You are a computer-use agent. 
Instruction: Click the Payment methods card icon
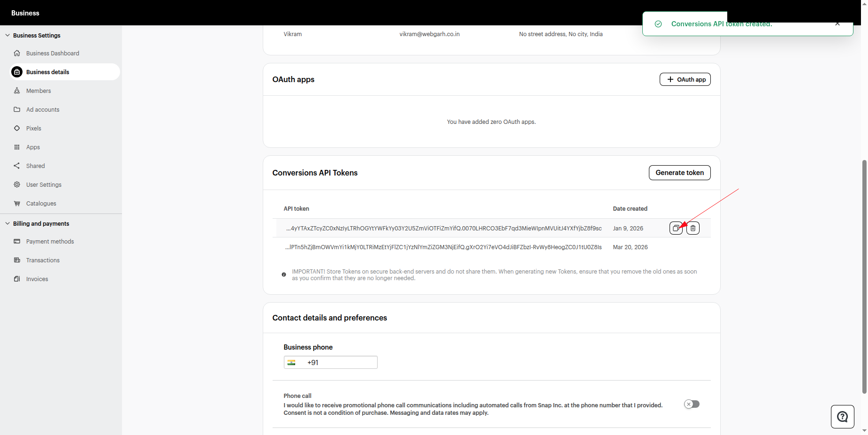pos(17,241)
